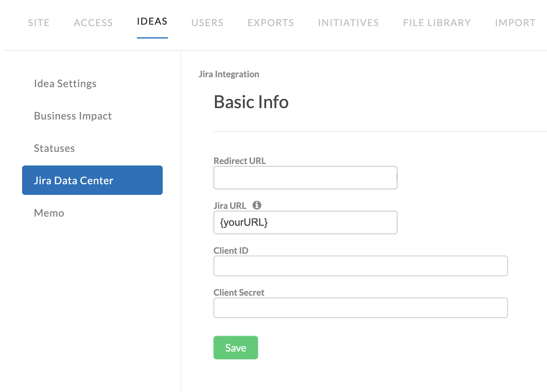547x392 pixels.
Task: Open Idea Settings in sidebar
Action: pyautogui.click(x=65, y=83)
